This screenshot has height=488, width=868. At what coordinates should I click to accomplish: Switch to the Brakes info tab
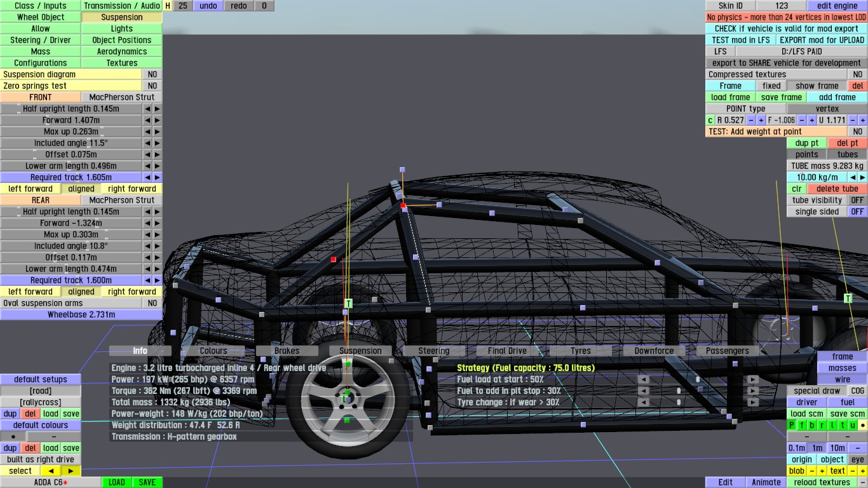pos(287,351)
